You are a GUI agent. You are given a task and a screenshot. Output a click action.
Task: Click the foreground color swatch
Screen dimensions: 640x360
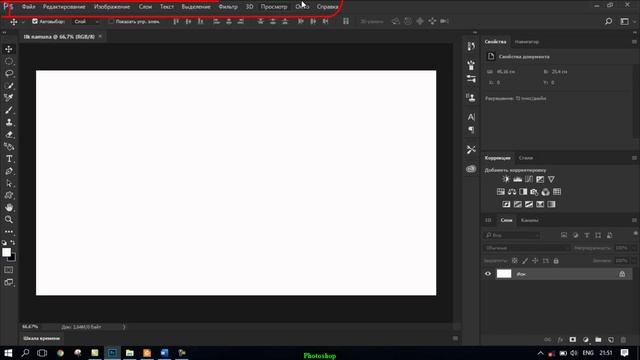[x=6, y=252]
